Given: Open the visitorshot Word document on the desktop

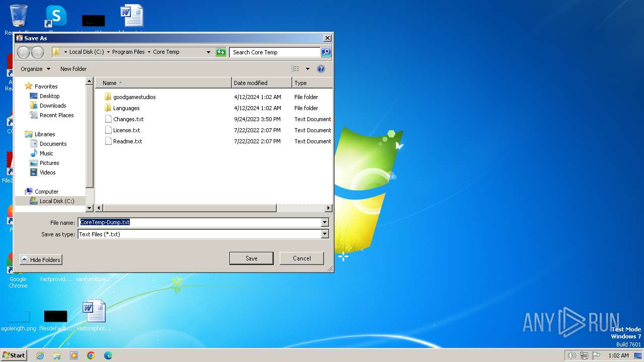Looking at the screenshot, I should pos(94,316).
